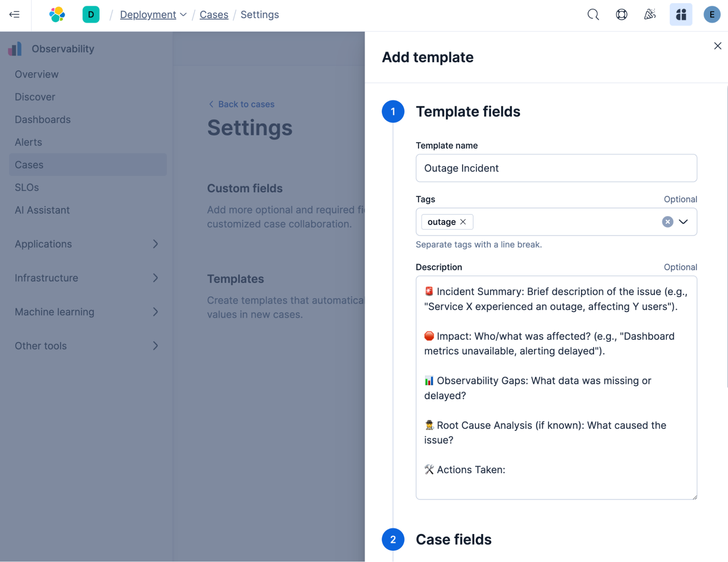Close the Add template flyout
728x562 pixels.
(717, 46)
